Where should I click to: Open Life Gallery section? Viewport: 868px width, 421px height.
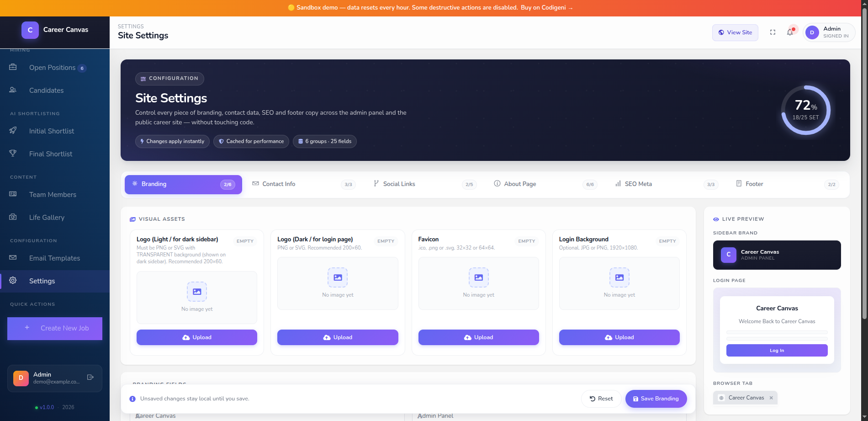pyautogui.click(x=55, y=218)
